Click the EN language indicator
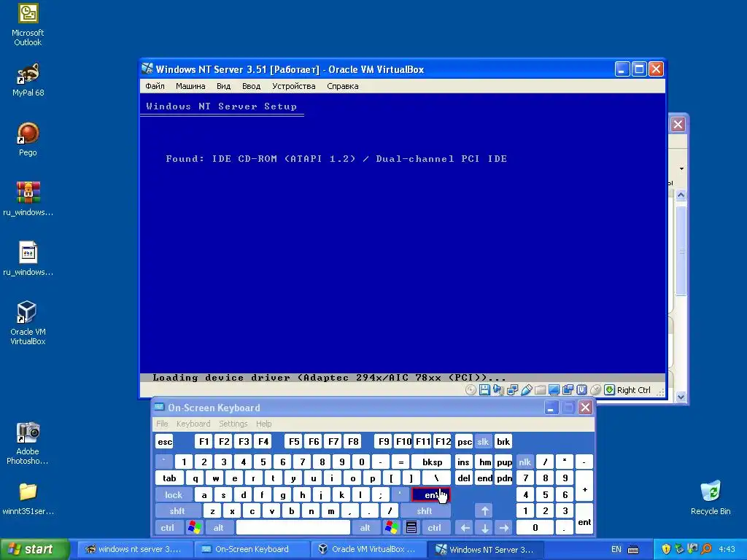747x560 pixels. pyautogui.click(x=616, y=550)
